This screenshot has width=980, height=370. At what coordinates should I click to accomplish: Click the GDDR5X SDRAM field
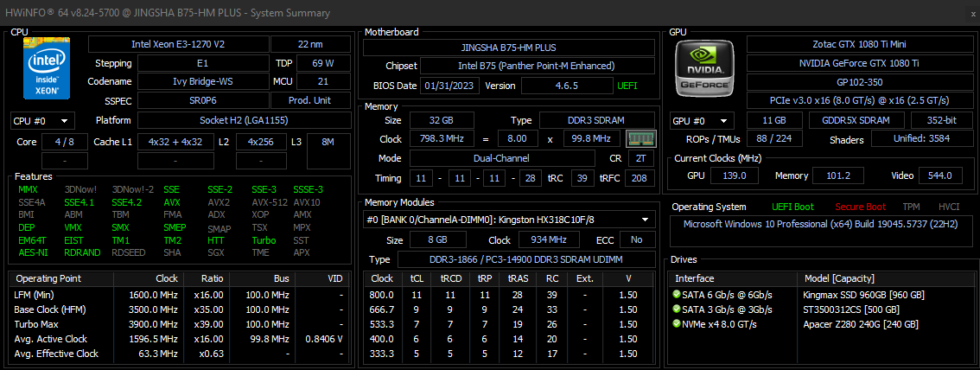857,121
